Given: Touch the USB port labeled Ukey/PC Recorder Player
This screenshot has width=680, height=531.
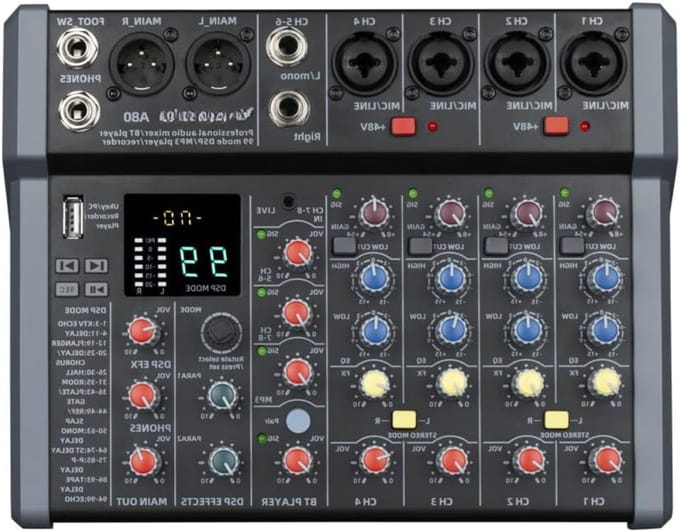Looking at the screenshot, I should 73,217.
